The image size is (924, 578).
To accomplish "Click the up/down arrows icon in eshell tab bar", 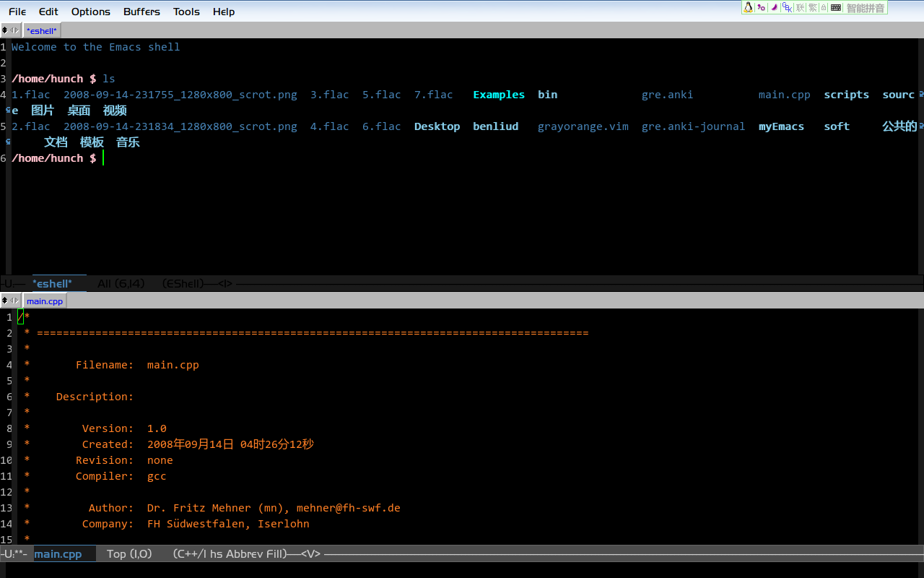I will point(5,30).
